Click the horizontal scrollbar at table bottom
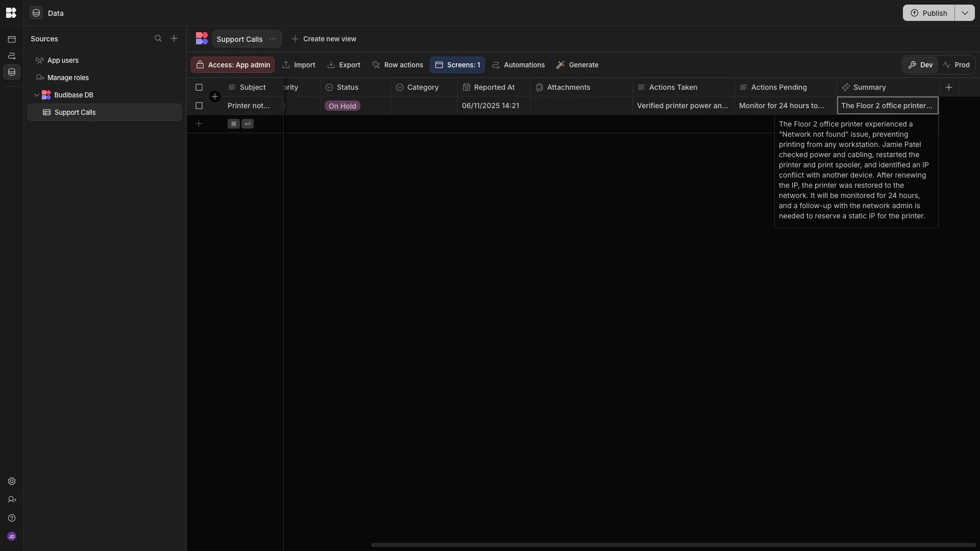This screenshot has width=980, height=551. tap(673, 544)
